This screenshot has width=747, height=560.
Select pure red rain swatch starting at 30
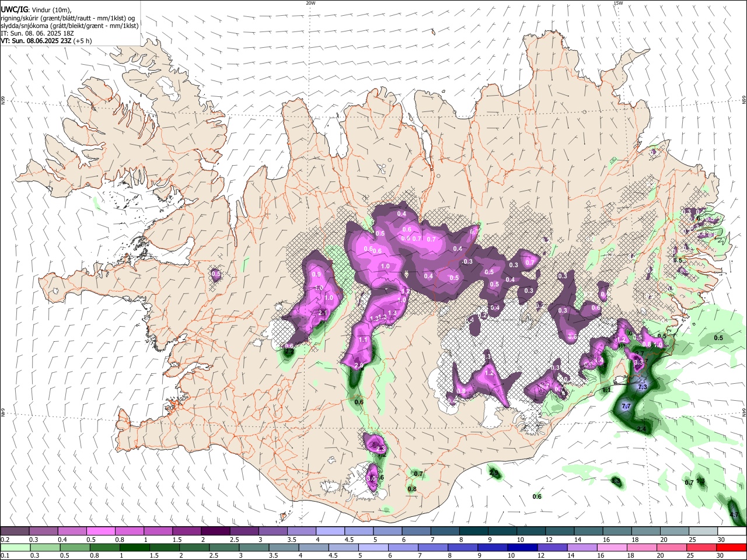point(731,547)
